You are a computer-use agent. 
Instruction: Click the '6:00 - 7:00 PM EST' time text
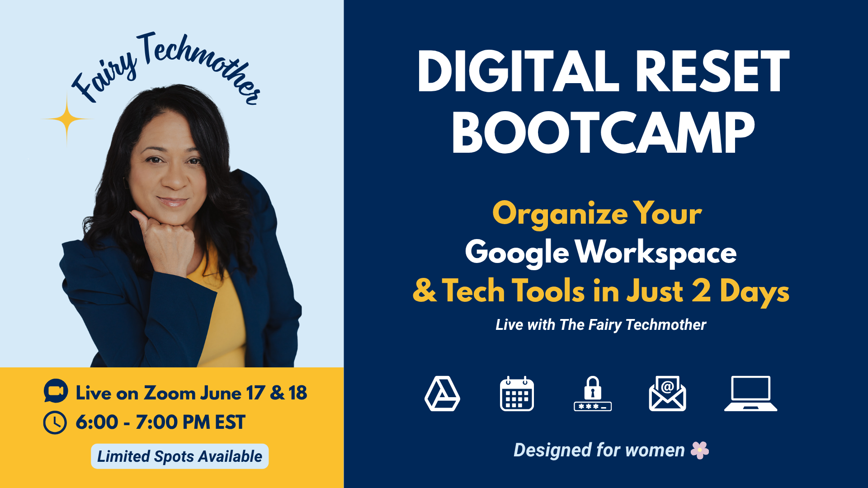(160, 422)
